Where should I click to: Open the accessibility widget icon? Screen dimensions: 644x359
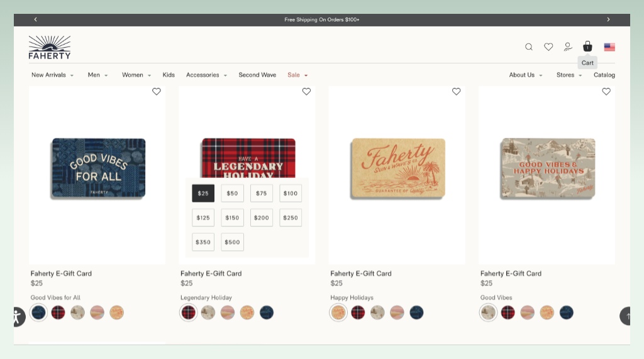(x=17, y=317)
